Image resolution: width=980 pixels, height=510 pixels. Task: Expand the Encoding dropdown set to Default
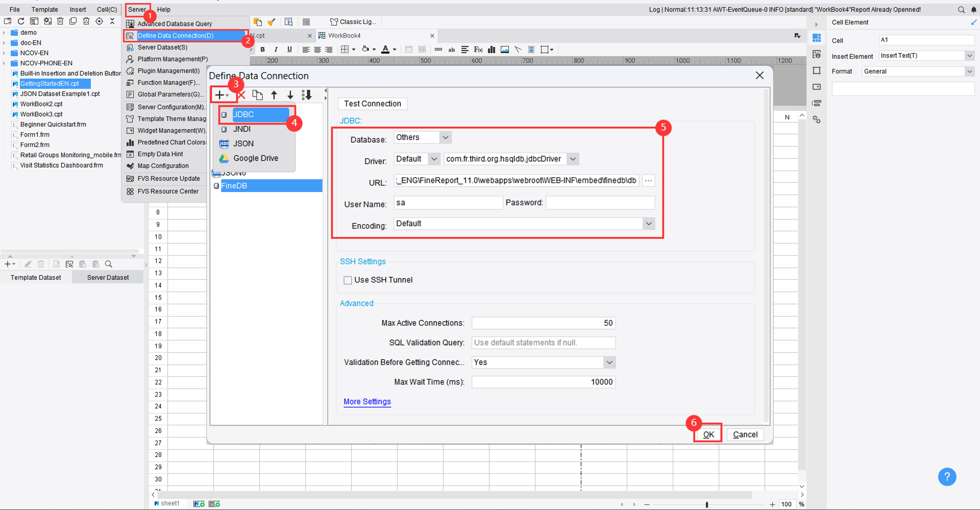click(649, 223)
